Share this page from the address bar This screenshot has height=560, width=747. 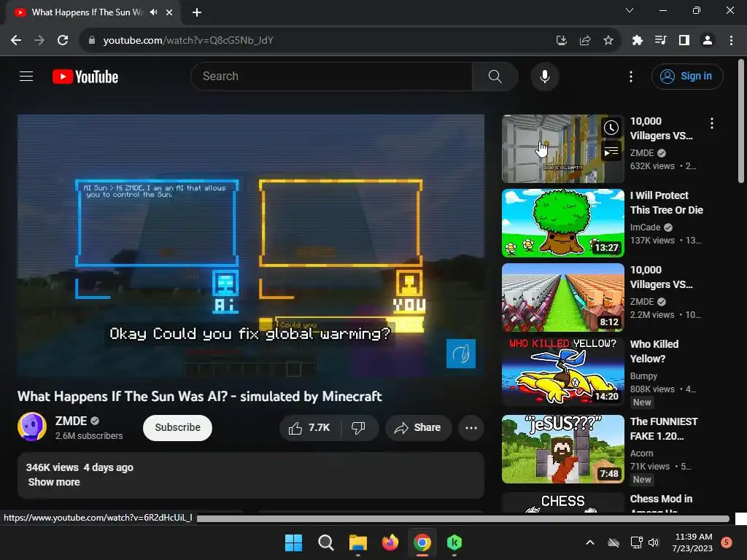click(585, 41)
